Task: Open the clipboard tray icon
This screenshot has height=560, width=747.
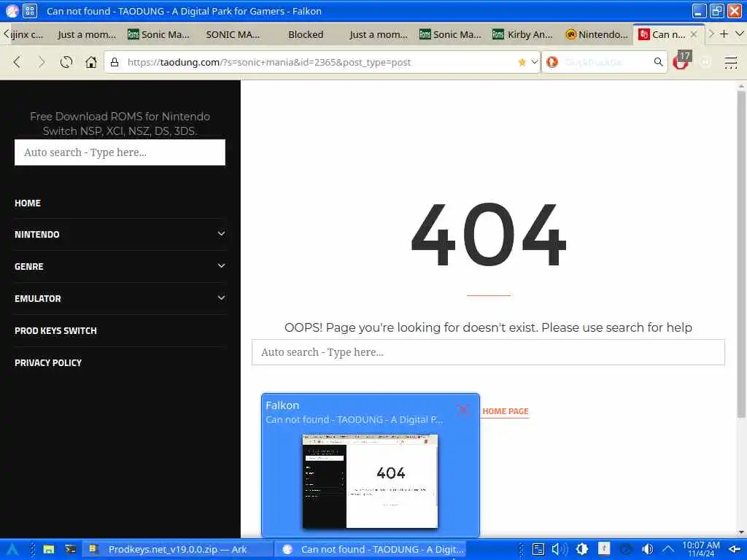Action: [x=538, y=550]
